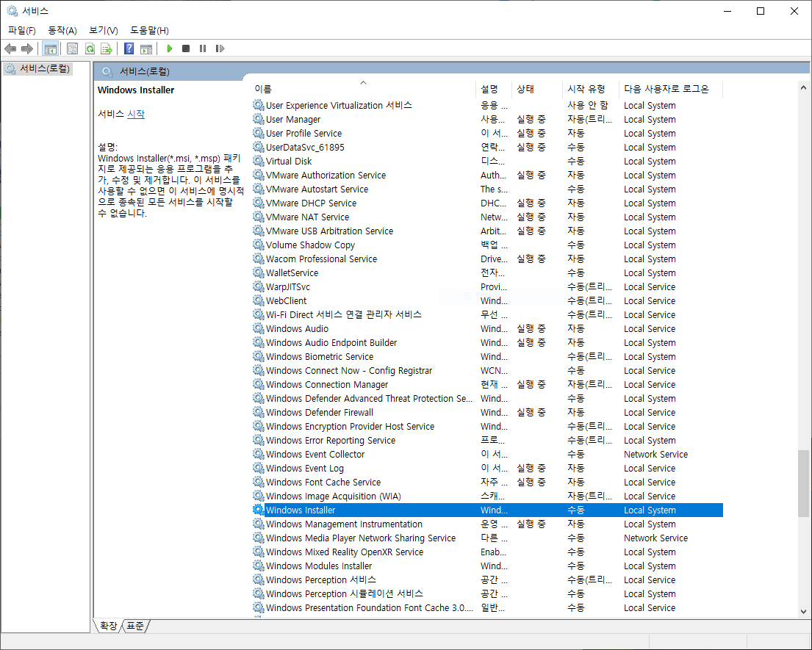Sort by the 이름 column header
The width and height of the screenshot is (812, 650).
(x=363, y=89)
